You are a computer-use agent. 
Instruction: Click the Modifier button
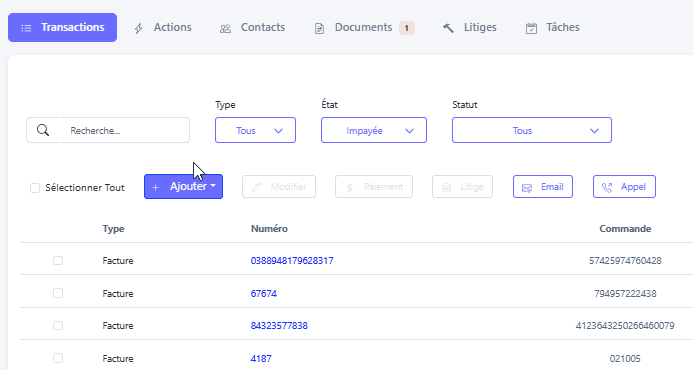pyautogui.click(x=279, y=187)
